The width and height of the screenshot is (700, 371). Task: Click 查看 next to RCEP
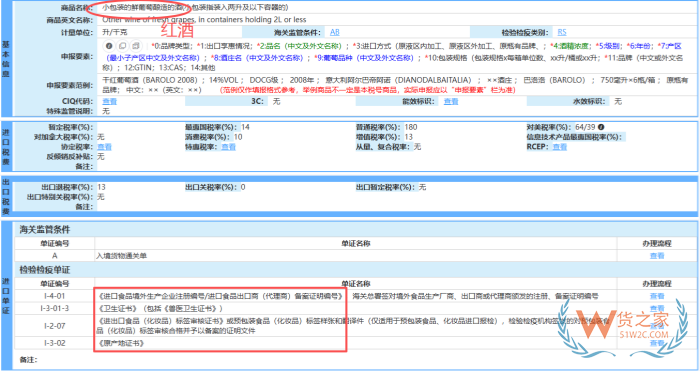559,147
